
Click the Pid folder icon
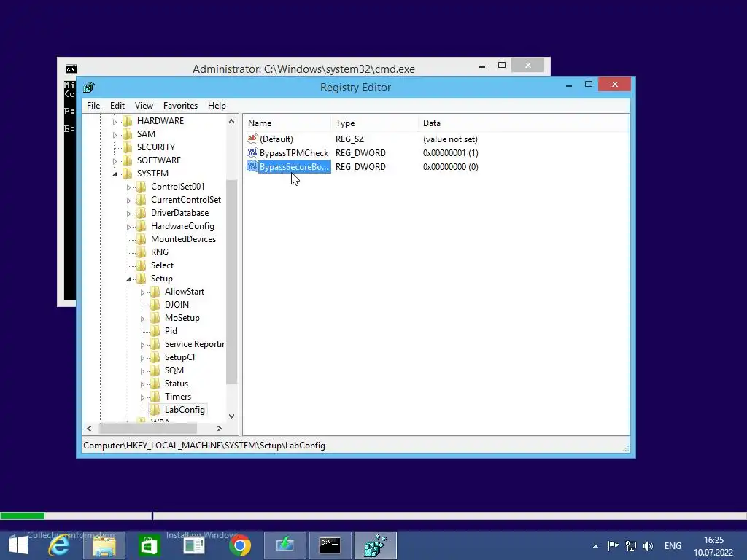pyautogui.click(x=155, y=331)
